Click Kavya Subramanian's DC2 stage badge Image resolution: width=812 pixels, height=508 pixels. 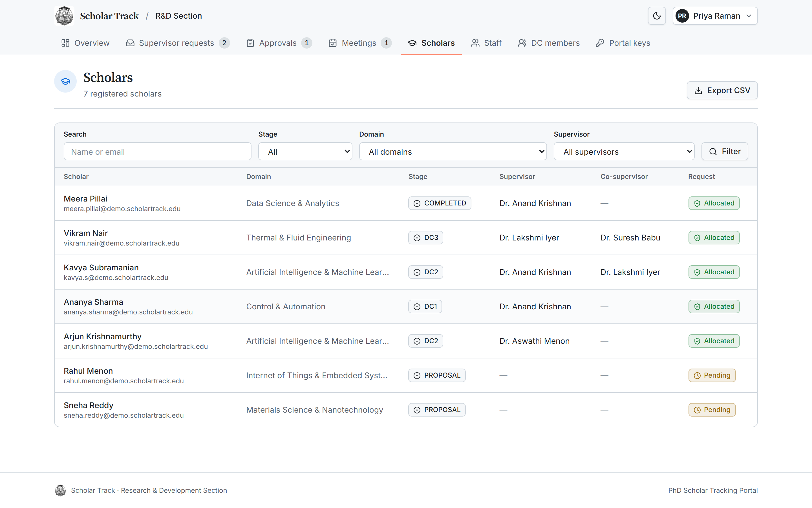[x=425, y=272]
